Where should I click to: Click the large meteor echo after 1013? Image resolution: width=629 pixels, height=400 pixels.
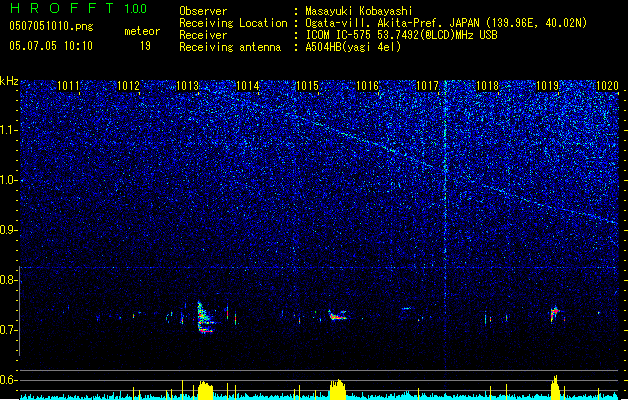[205, 318]
